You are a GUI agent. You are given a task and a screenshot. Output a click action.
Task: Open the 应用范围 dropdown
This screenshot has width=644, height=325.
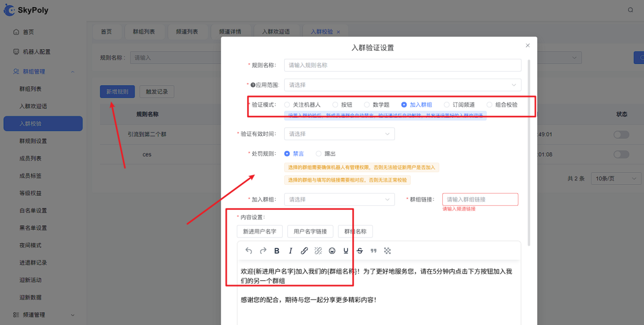[403, 85]
